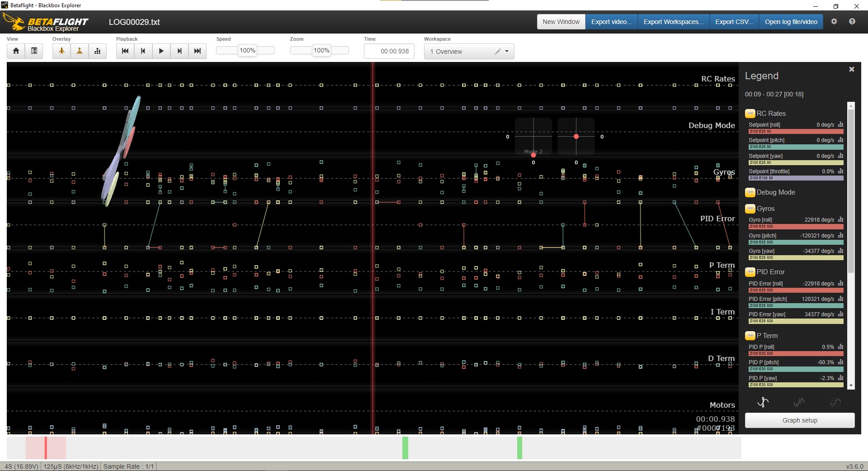Collapse the P Term legend group
The width and height of the screenshot is (868, 471).
coord(750,336)
